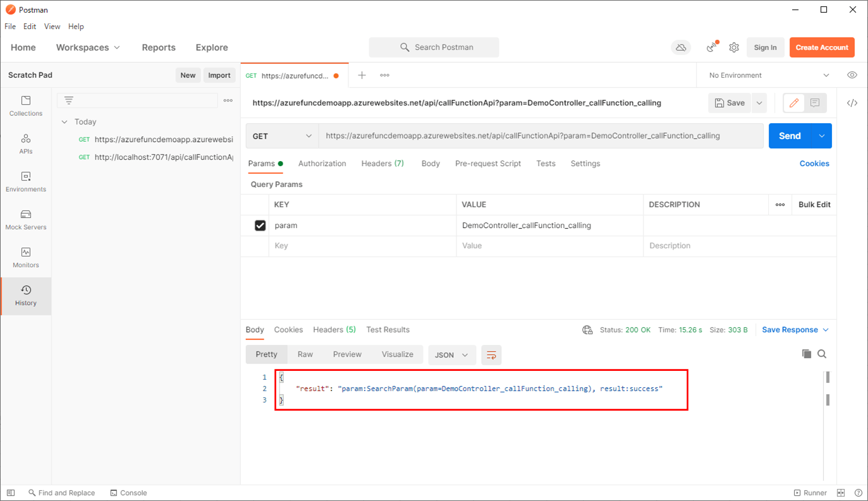Screen dimensions: 868x501
Task: Collapse the Today history group
Action: tap(64, 122)
